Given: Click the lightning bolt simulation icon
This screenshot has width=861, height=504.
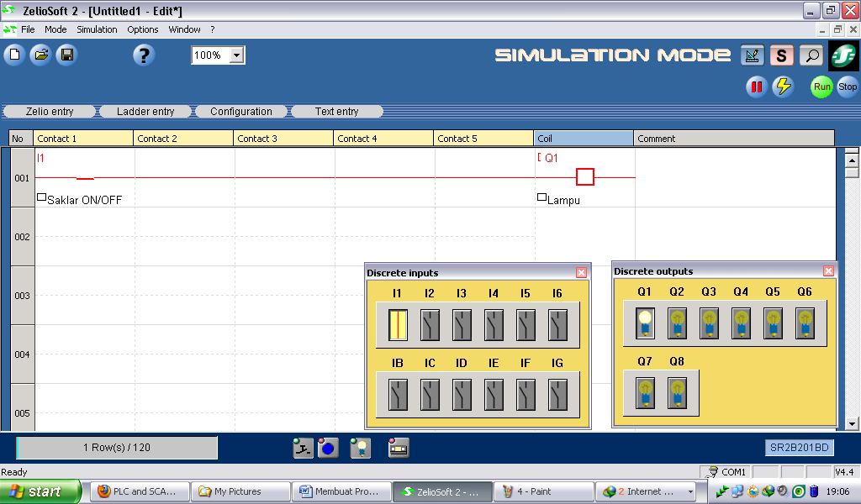Looking at the screenshot, I should (784, 87).
